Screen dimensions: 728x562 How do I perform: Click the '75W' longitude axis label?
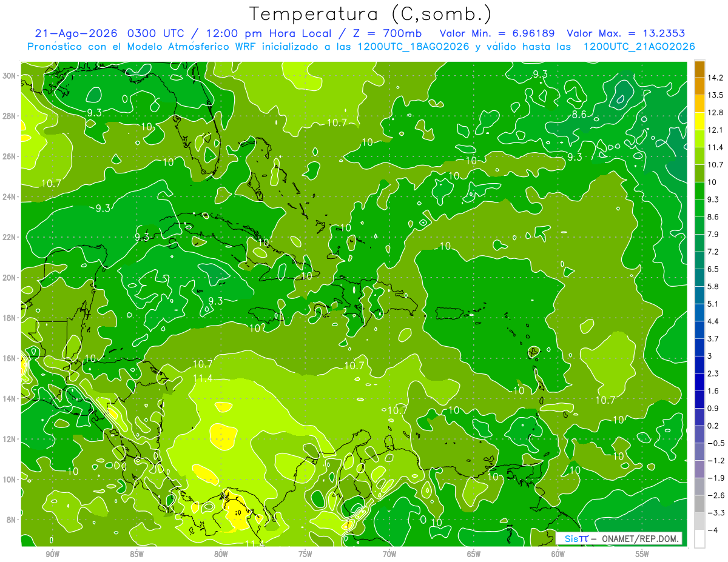point(305,554)
